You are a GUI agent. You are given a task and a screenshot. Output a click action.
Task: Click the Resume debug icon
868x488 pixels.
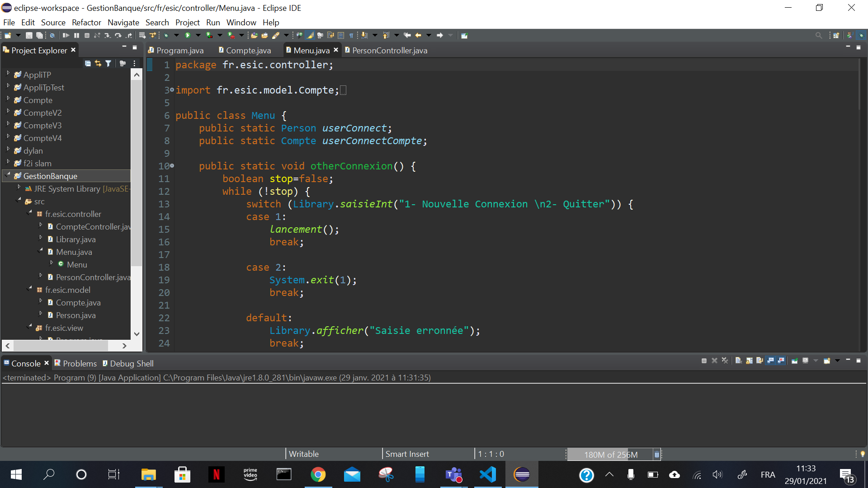(66, 35)
